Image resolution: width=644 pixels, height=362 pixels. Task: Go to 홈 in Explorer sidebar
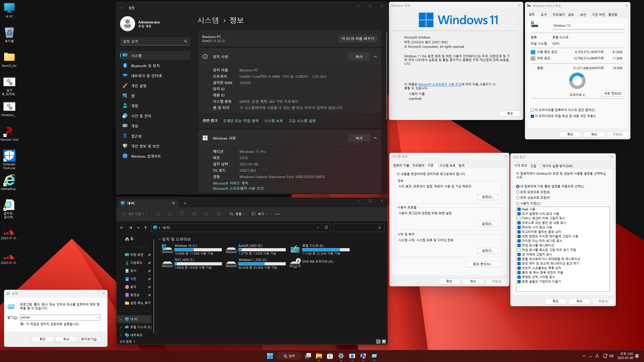pyautogui.click(x=130, y=239)
